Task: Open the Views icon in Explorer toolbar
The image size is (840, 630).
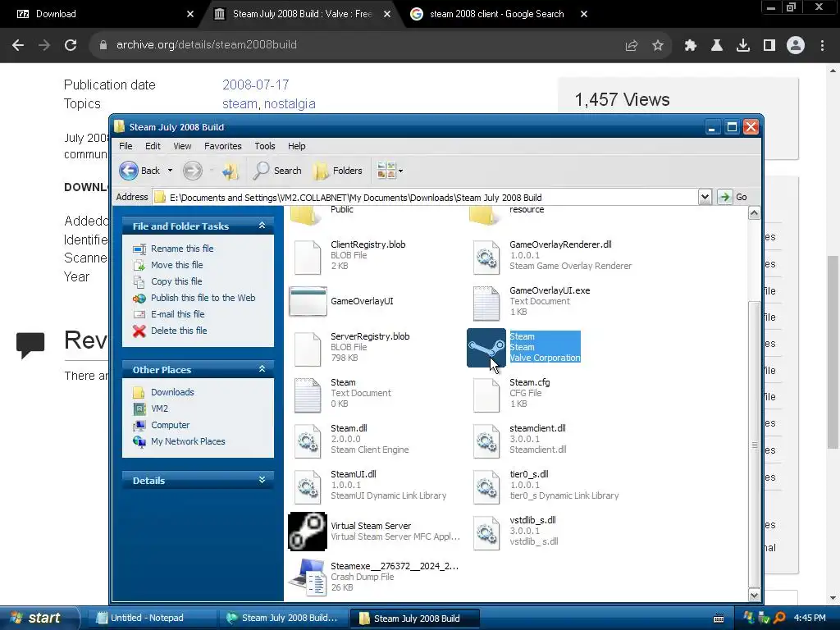Action: tap(386, 171)
